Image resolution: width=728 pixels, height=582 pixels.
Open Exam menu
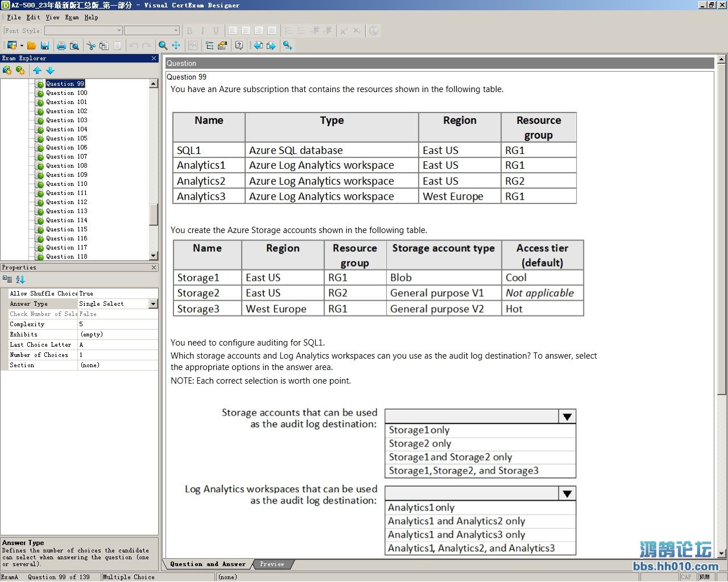[x=72, y=17]
